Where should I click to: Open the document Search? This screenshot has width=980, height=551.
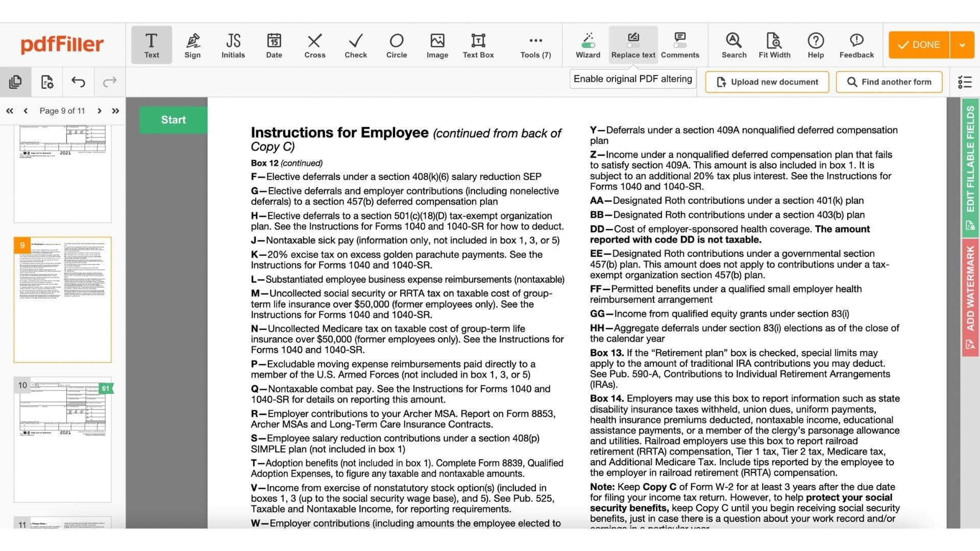click(x=733, y=44)
